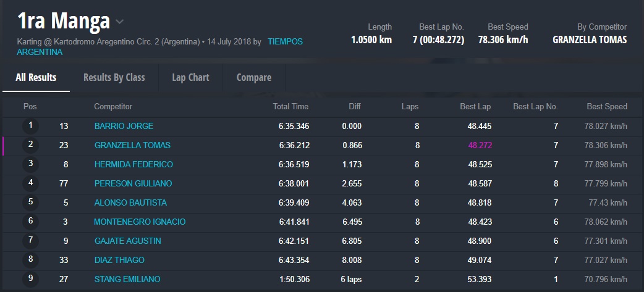
Task: Select the Compare tab
Action: (x=253, y=77)
